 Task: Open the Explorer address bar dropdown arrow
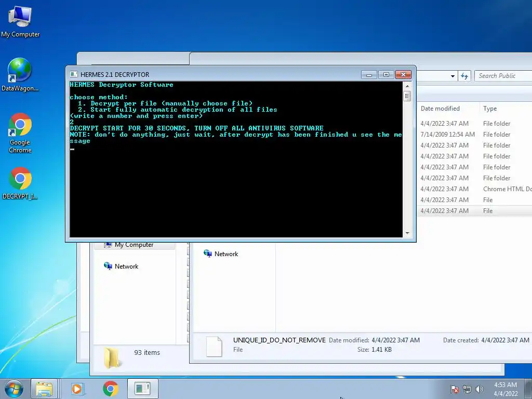[x=453, y=76]
